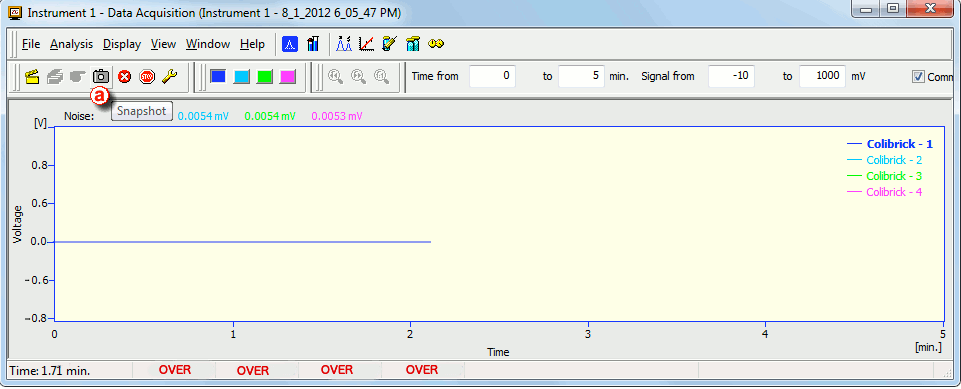Image resolution: width=961 pixels, height=389 pixels.
Task: Click the red Abort X icon
Action: 125,77
